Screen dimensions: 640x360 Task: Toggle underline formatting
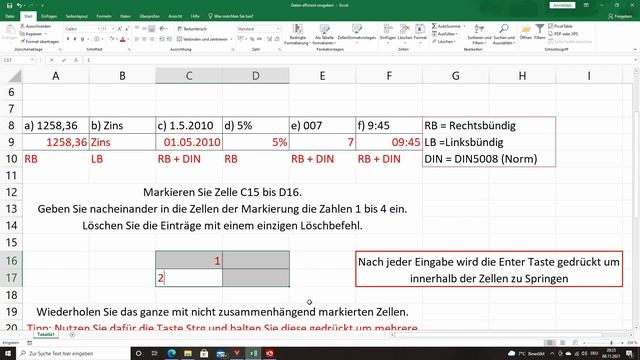tap(82, 39)
